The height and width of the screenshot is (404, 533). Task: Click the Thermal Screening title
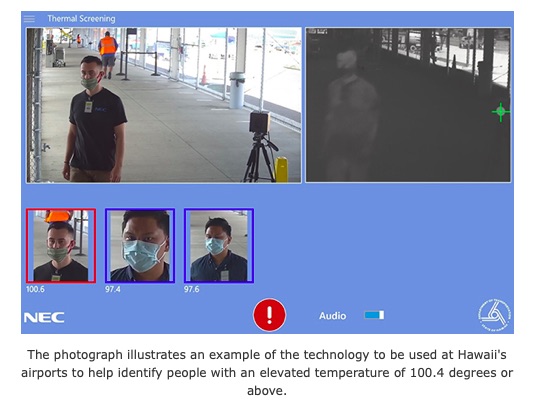coord(81,19)
